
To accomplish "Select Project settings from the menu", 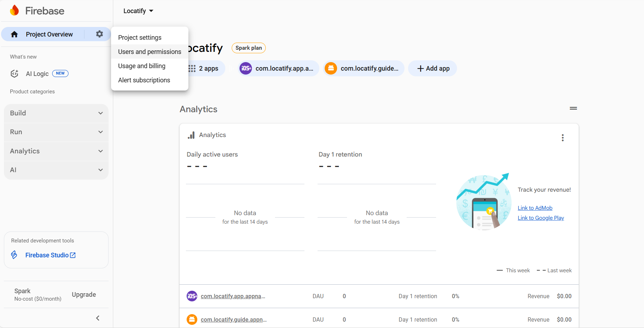I will [x=150, y=38].
